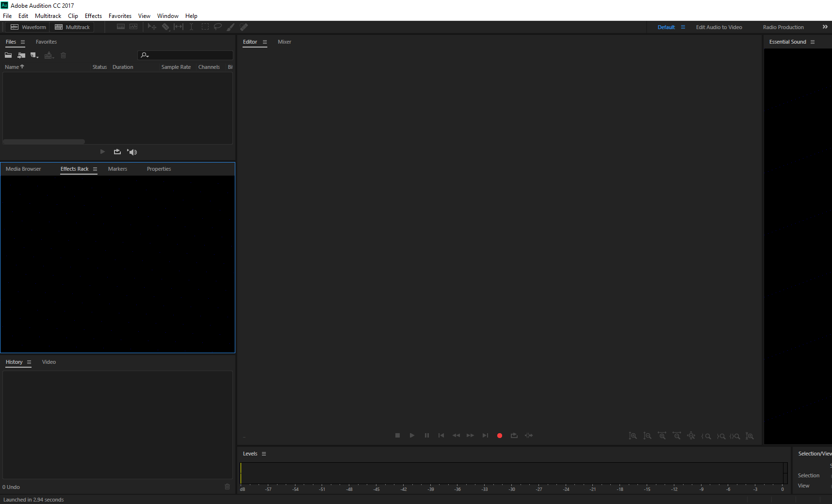Click the Record button in the transport

pos(499,435)
